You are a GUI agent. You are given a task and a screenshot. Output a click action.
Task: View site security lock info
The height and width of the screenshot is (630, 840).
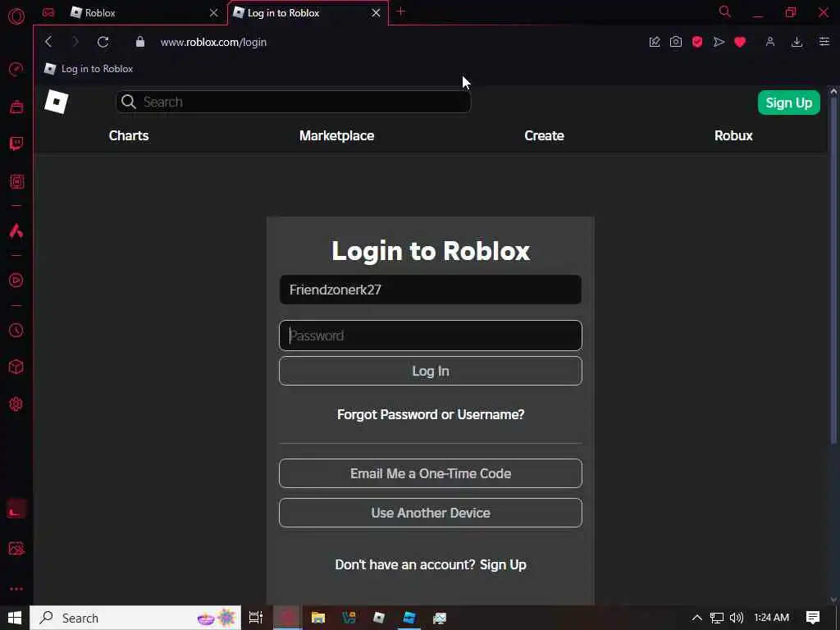click(x=140, y=42)
